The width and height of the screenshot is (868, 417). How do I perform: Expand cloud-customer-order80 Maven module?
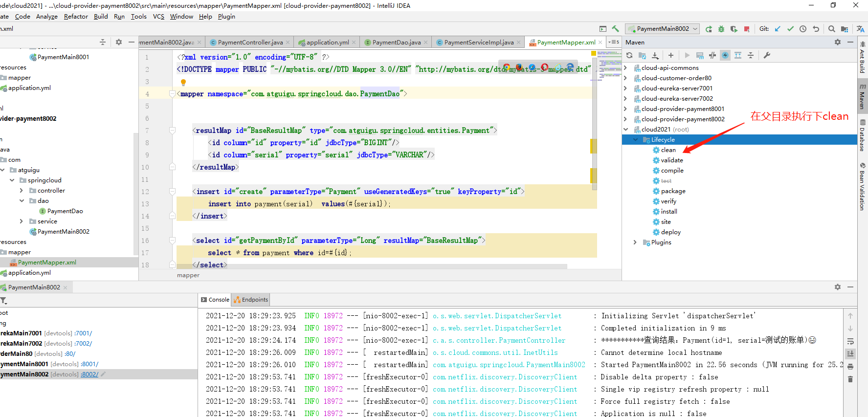pos(625,78)
